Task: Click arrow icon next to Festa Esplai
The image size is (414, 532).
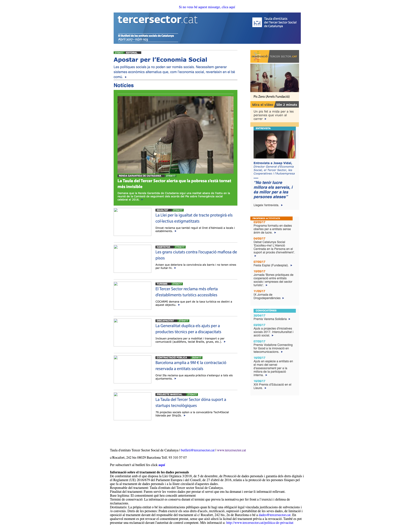Action: click(291, 265)
